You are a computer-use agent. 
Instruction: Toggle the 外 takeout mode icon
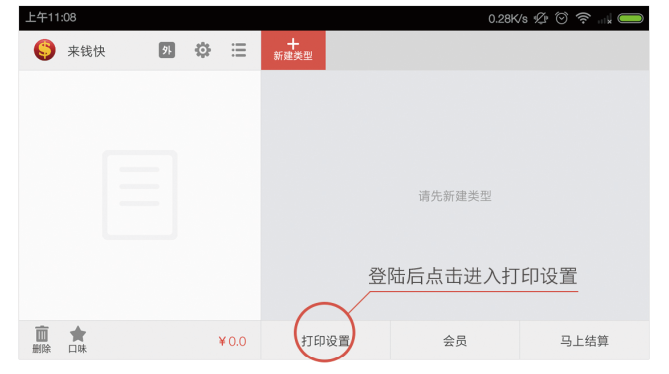(x=167, y=50)
